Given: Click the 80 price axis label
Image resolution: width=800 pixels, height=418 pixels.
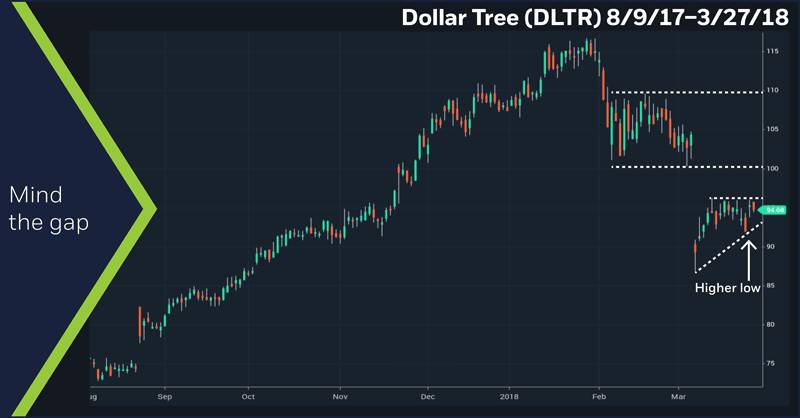Looking at the screenshot, I should [x=773, y=324].
